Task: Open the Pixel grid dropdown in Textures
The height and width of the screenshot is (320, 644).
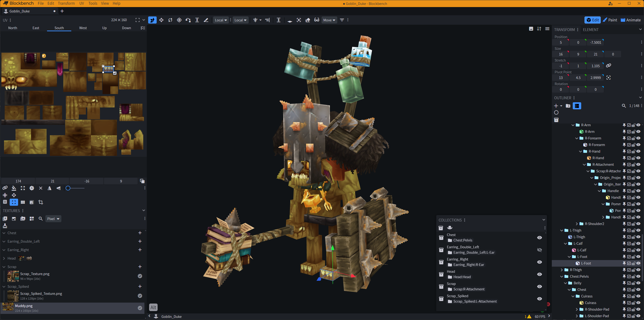Action: point(53,218)
